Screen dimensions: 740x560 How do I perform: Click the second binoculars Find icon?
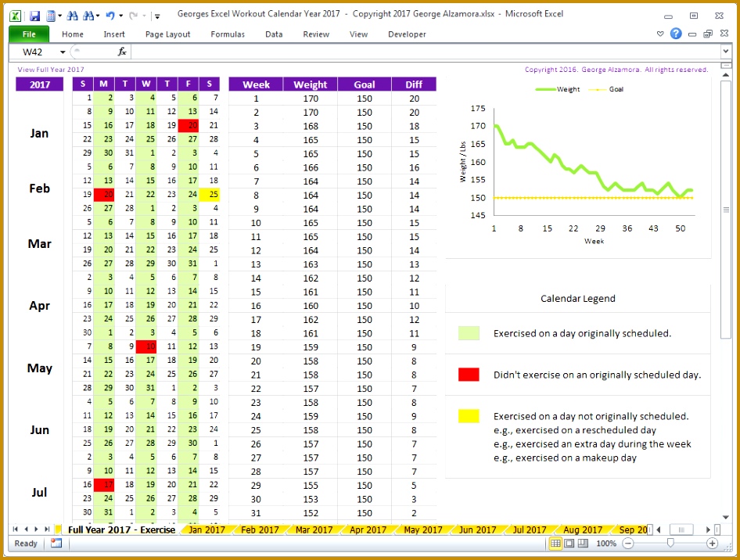click(x=88, y=16)
